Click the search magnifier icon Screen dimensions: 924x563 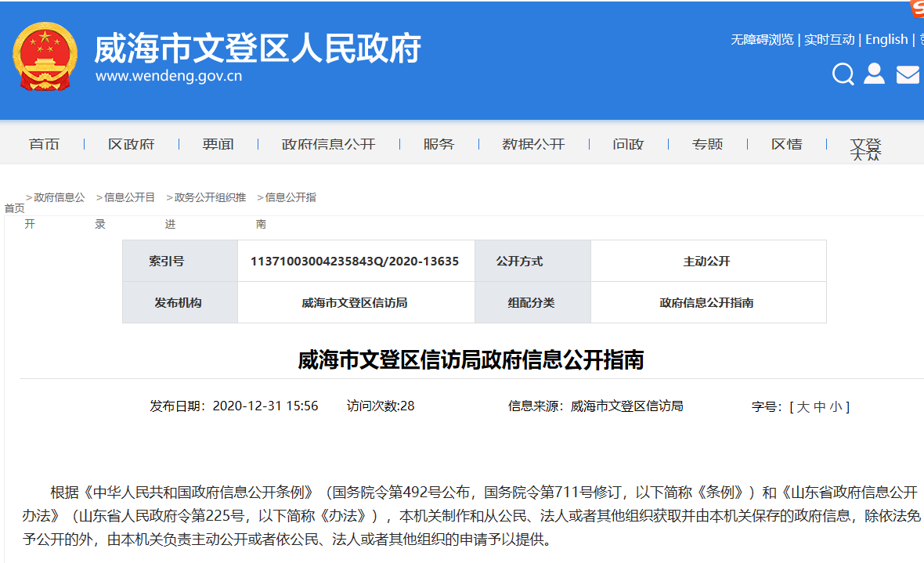[843, 74]
